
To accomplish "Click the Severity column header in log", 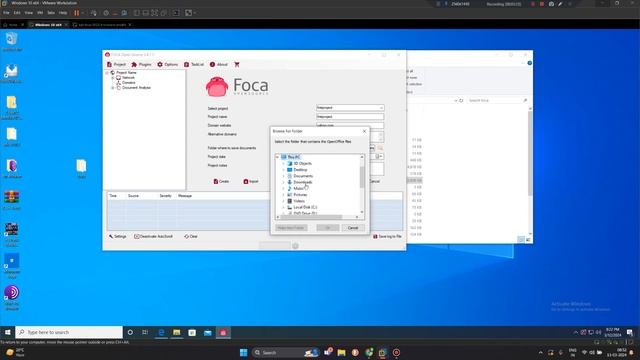I will 165,196.
